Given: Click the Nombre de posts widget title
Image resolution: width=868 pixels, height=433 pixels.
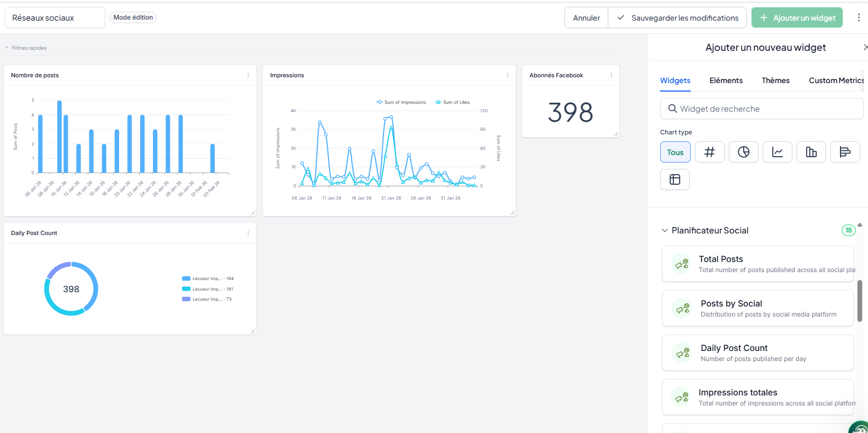Looking at the screenshot, I should click(x=35, y=75).
